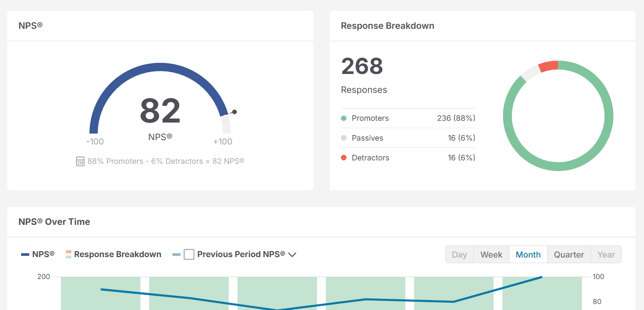Click the NPS formula summary text
Image resolution: width=644 pixels, height=310 pixels.
click(x=166, y=161)
